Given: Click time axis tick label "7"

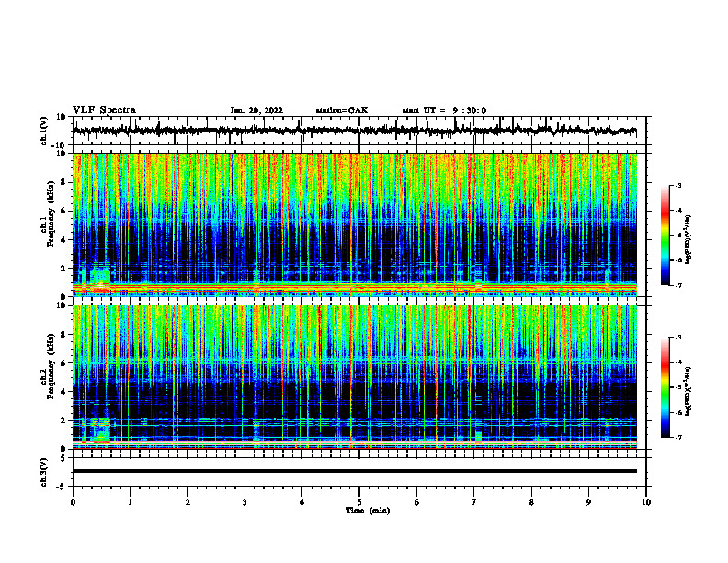Looking at the screenshot, I should (474, 502).
